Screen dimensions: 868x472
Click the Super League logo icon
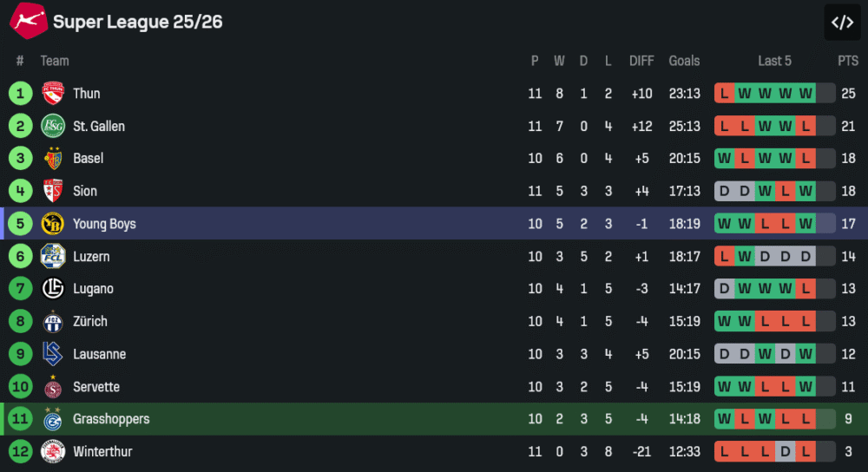pyautogui.click(x=29, y=20)
